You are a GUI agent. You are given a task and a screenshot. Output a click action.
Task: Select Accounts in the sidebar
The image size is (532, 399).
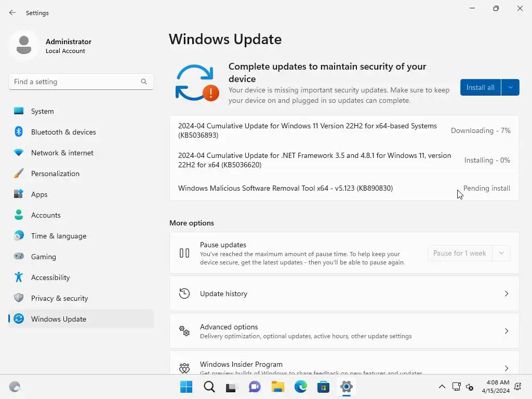(x=81, y=215)
